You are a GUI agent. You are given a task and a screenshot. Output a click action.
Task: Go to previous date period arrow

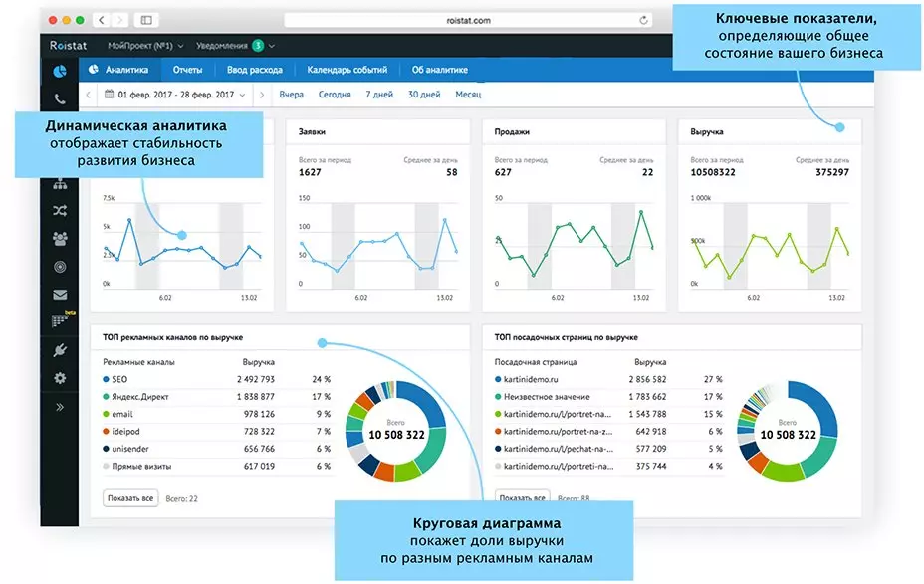click(x=89, y=95)
